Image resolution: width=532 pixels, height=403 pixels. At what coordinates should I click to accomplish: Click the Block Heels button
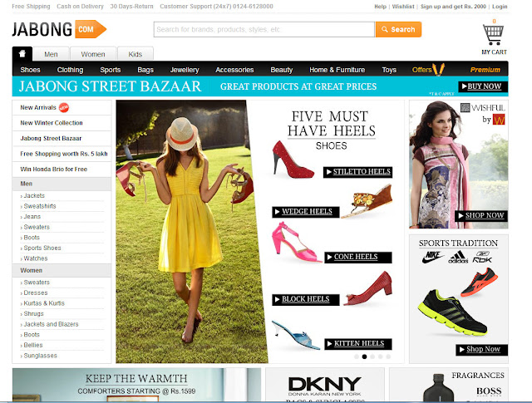click(306, 299)
